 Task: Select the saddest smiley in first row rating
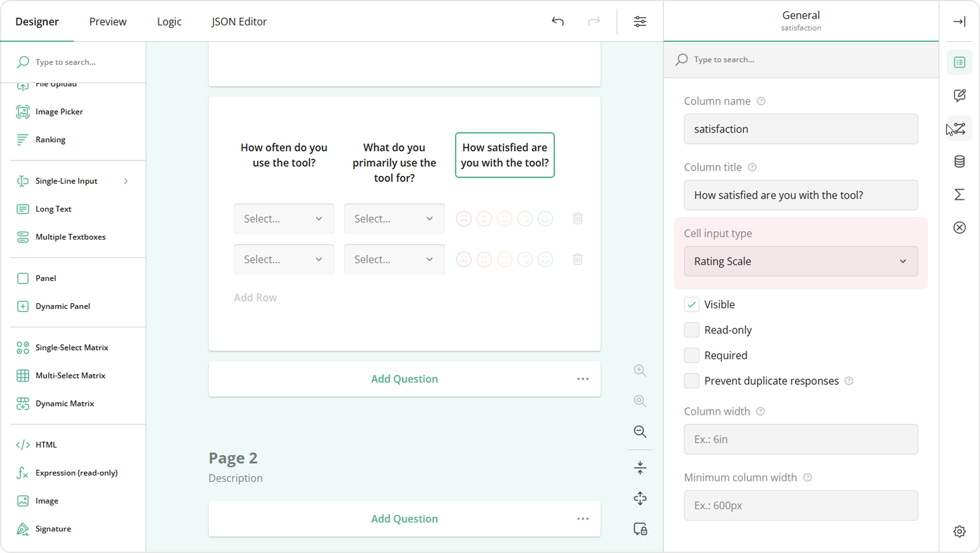(x=464, y=219)
